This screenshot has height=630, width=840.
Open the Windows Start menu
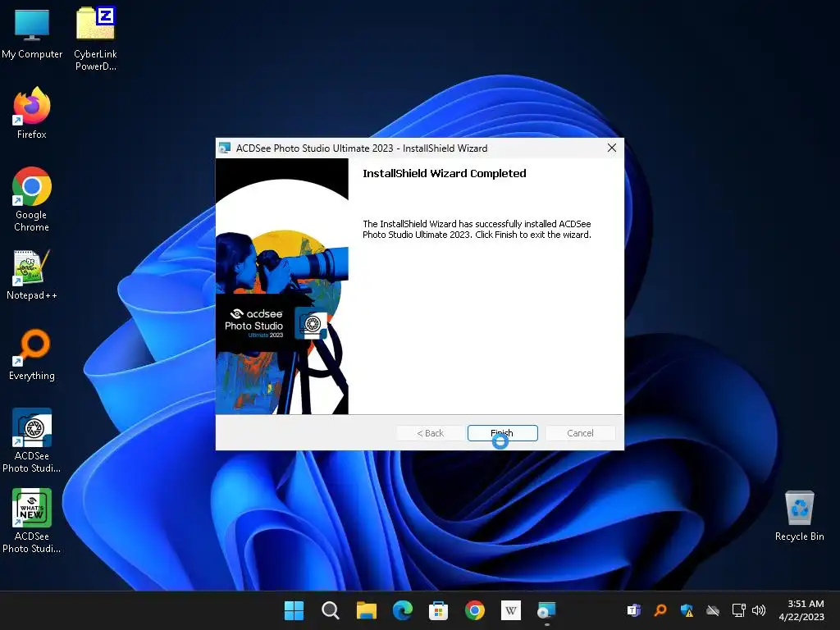click(294, 610)
